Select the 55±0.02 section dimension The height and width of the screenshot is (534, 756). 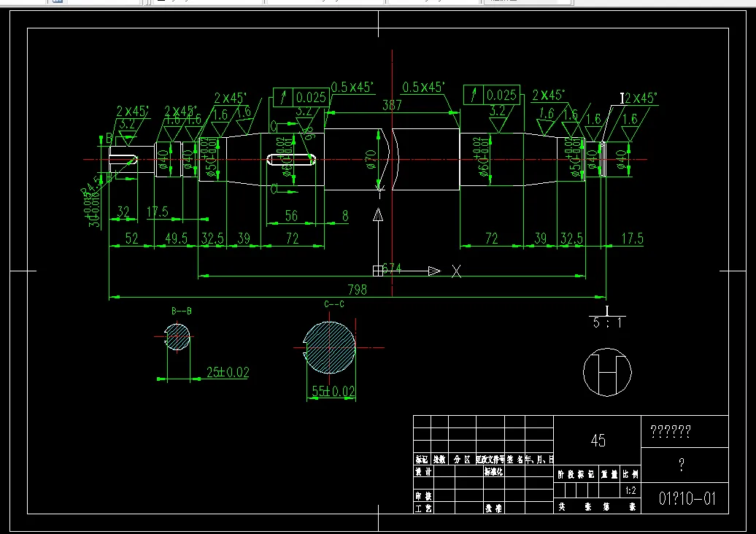pos(333,391)
